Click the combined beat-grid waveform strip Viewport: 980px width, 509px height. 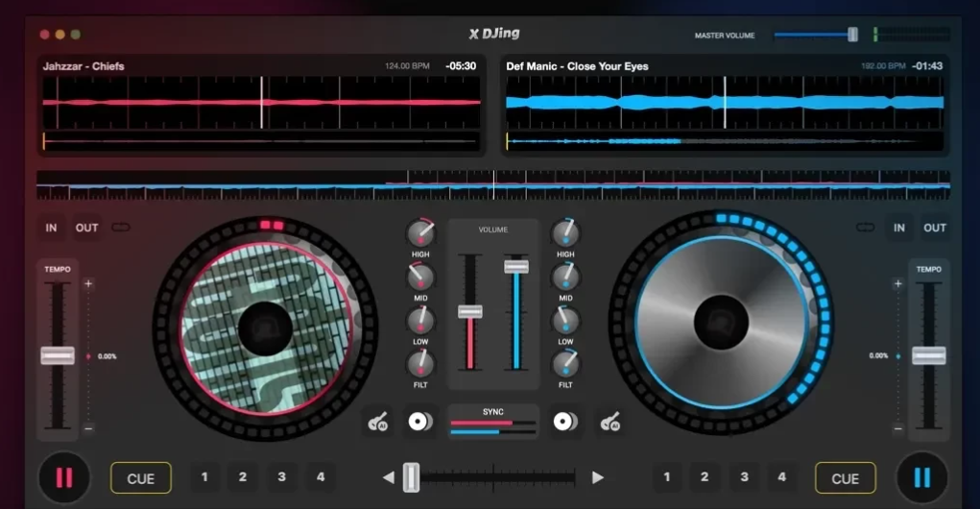tap(493, 185)
